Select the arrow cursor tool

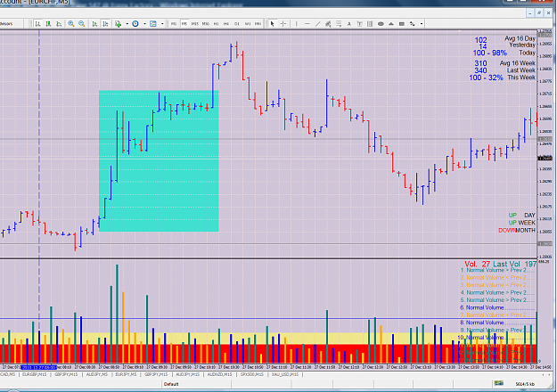[x=273, y=24]
